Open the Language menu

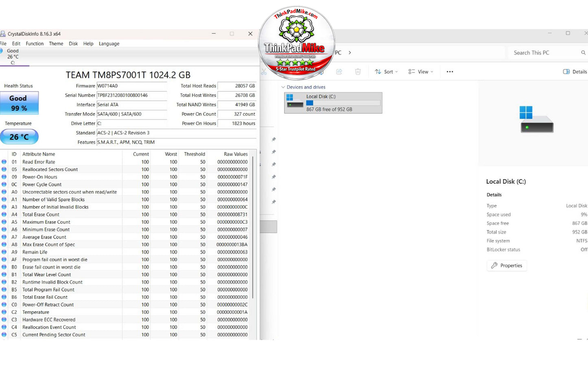coord(109,43)
